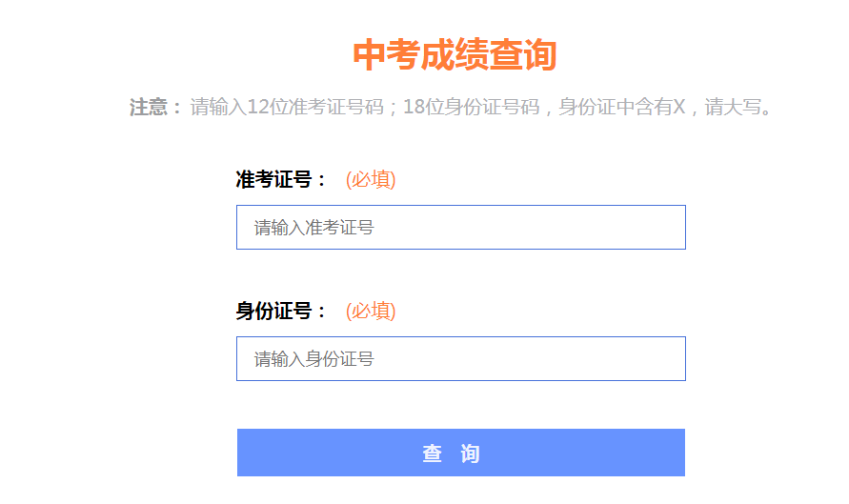Click the word 中考 in the title

pyautogui.click(x=386, y=55)
